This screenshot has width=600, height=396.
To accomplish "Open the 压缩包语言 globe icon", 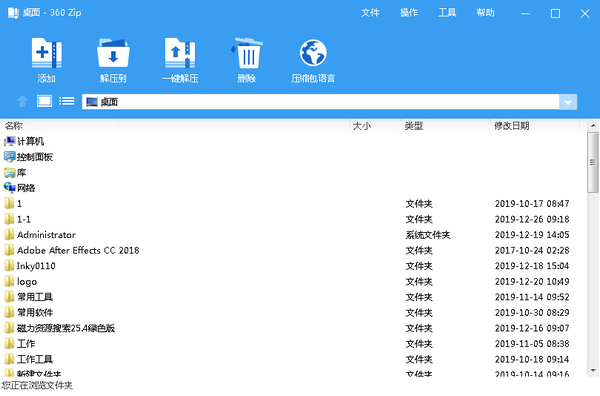I will [x=313, y=53].
